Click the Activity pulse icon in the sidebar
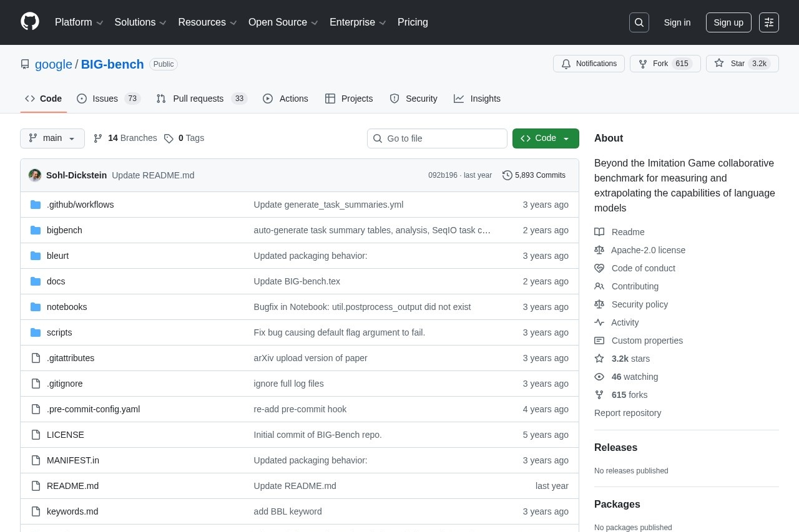 tap(599, 322)
